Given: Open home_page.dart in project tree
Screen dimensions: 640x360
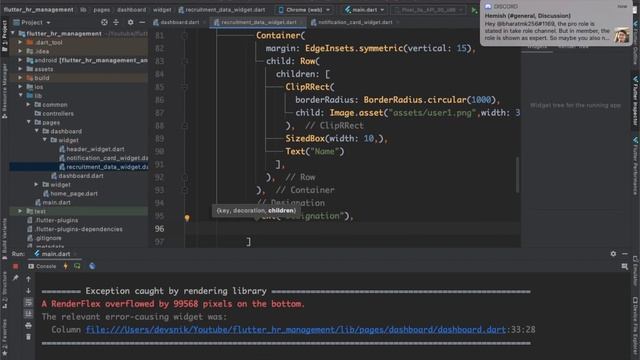Looking at the screenshot, I should (73, 194).
